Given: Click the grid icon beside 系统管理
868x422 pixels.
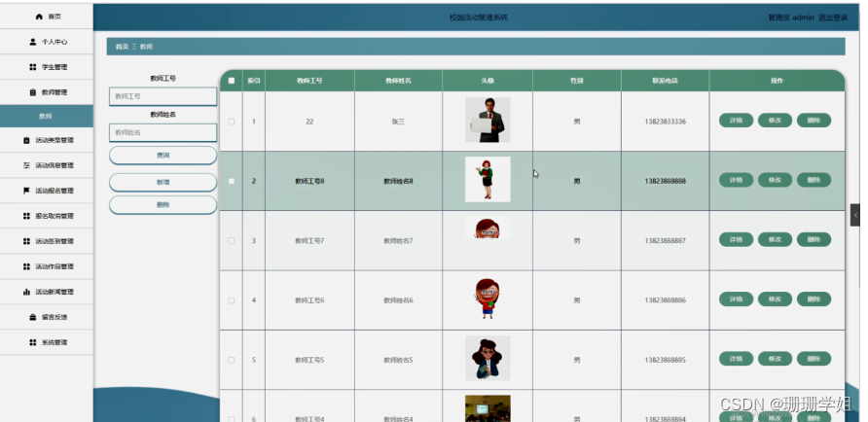Looking at the screenshot, I should [x=33, y=342].
